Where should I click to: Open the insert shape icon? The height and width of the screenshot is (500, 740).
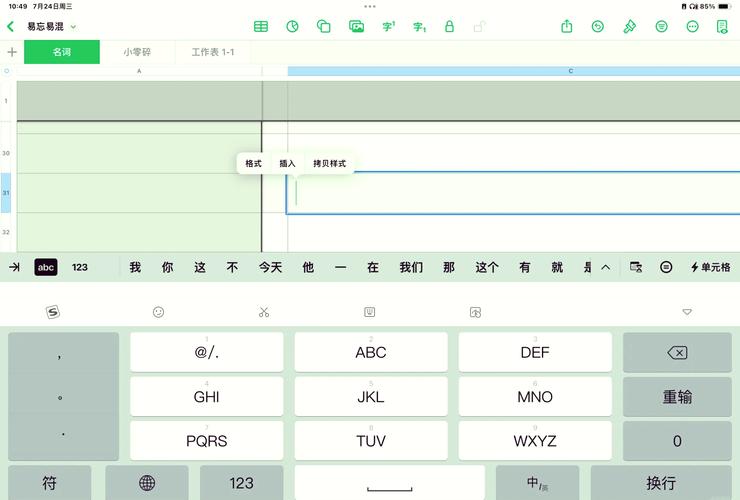pos(323,27)
